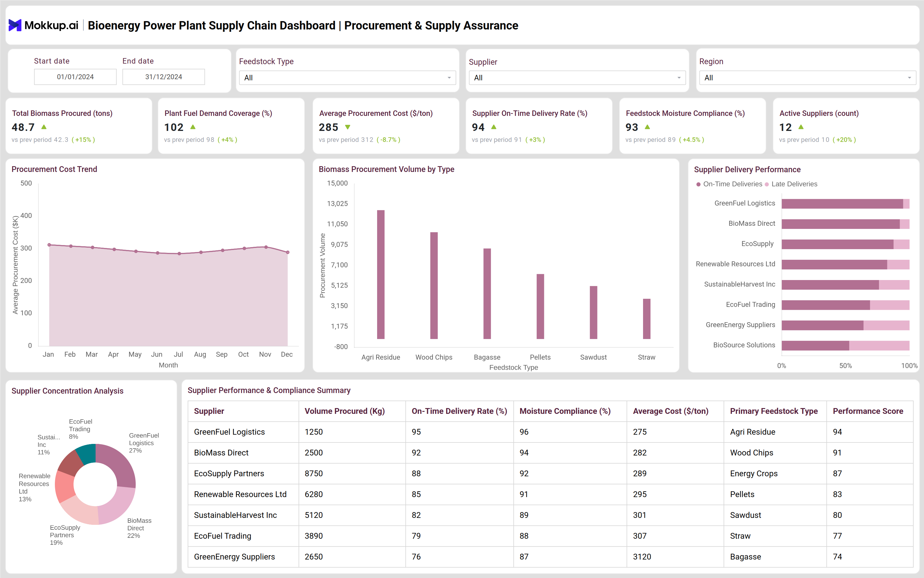Viewport: 924px width, 578px height.
Task: Click the down arrow beside Average Procurement Cost 285
Action: 347,127
